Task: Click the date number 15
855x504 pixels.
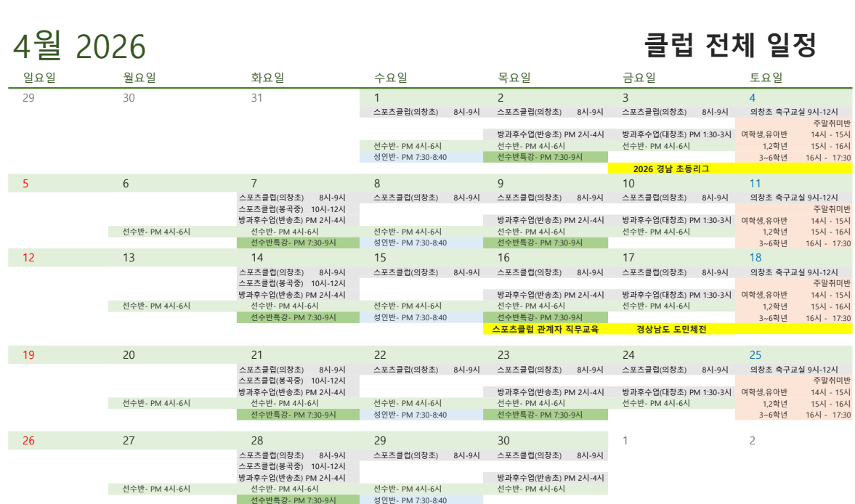Action: 380,258
